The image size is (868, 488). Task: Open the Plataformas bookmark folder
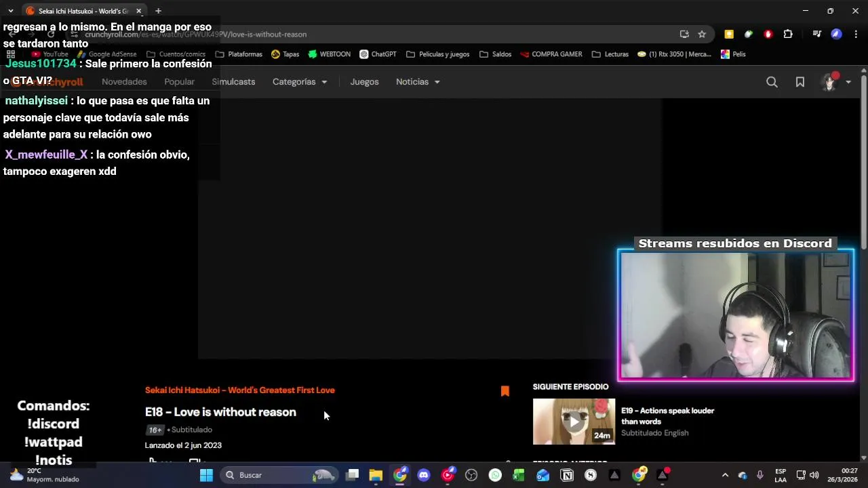tap(239, 54)
